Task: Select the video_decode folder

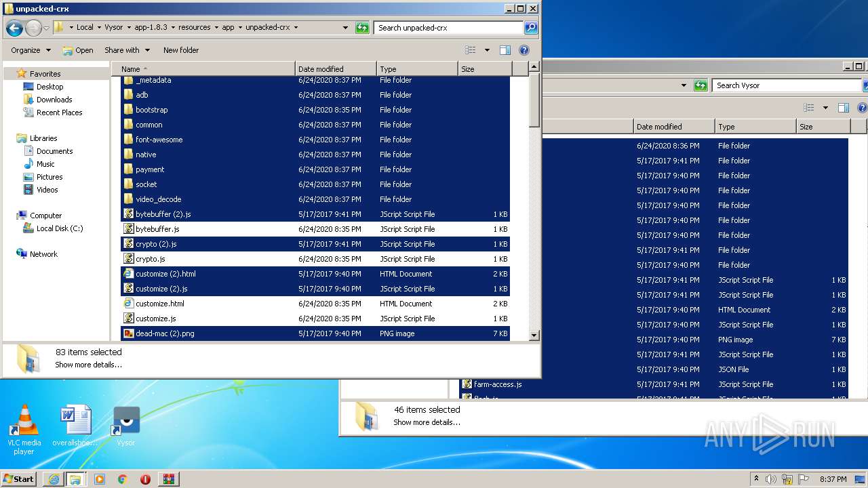Action: click(315, 199)
